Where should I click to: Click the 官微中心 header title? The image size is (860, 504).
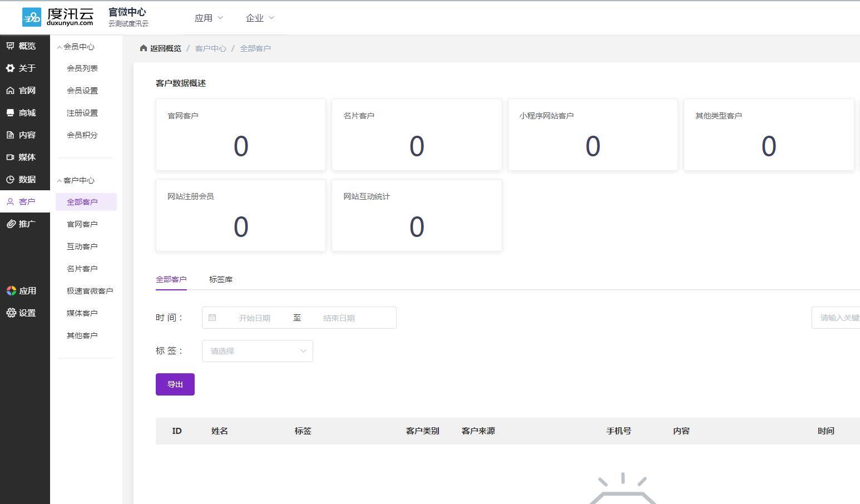tap(127, 12)
